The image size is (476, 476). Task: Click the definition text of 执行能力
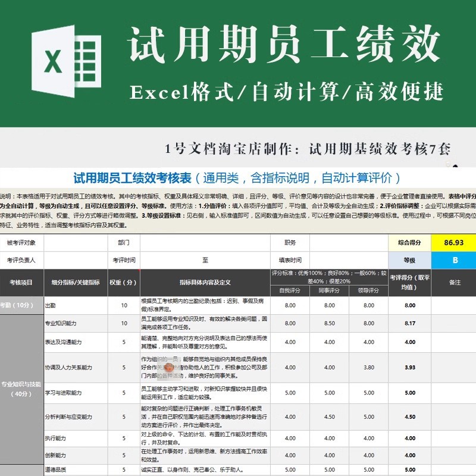pyautogui.click(x=204, y=438)
